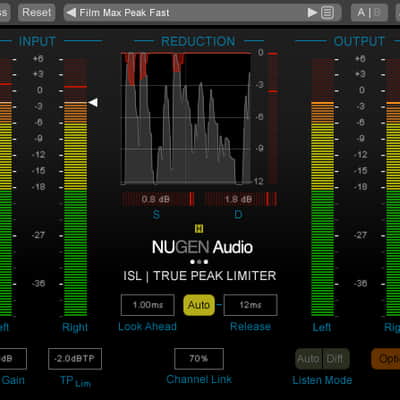The image size is (400, 400).
Task: Click the OUTPUT section heading
Action: coord(359,42)
